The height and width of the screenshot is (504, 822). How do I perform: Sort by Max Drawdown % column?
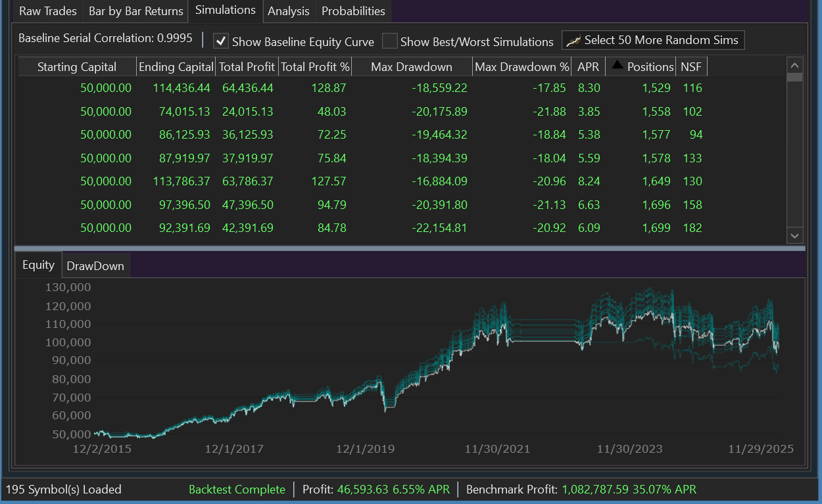coord(522,67)
